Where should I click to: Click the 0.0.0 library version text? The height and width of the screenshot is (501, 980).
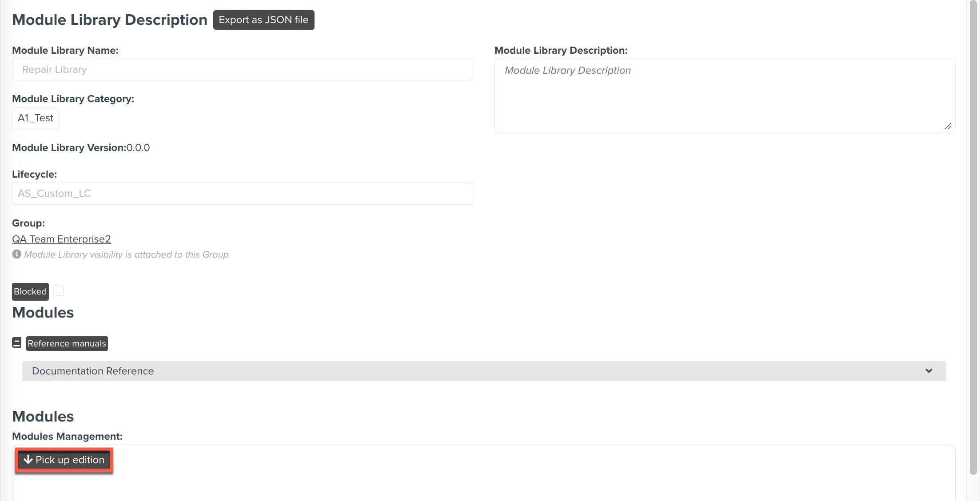pos(138,147)
